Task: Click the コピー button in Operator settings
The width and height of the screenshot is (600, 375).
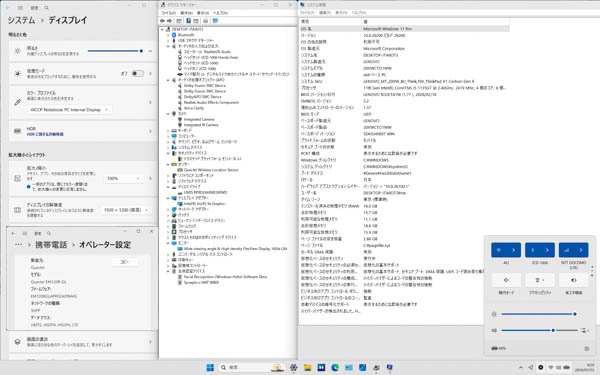Action: 124,262
